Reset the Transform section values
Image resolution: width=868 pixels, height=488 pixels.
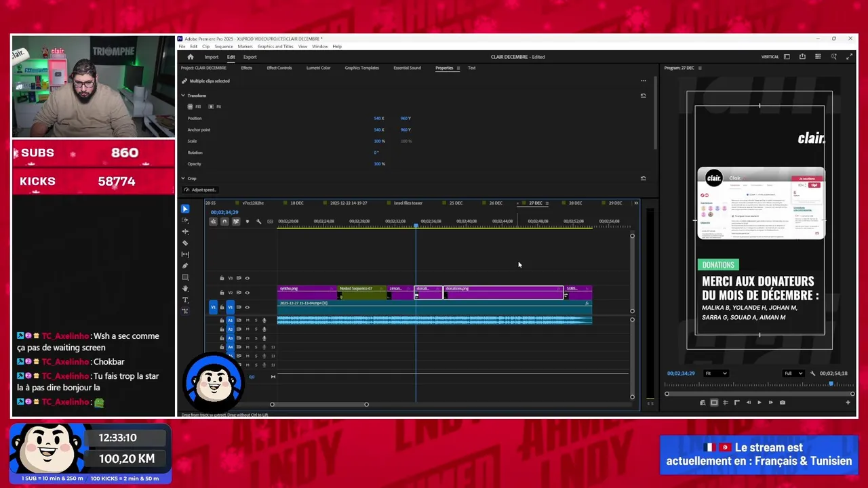tap(643, 96)
